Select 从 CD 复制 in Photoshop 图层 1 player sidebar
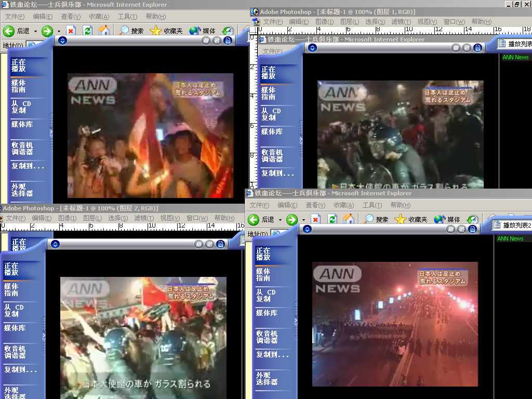 point(271,114)
